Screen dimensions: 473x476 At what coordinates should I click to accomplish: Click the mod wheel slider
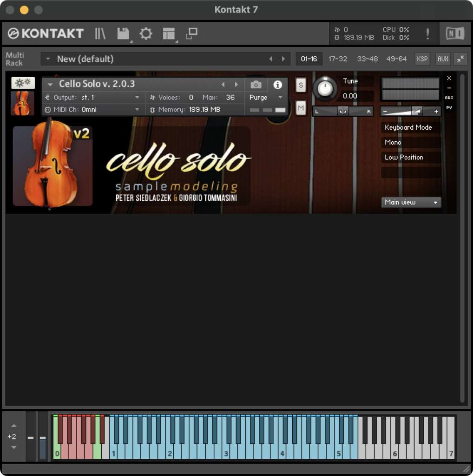pos(43,437)
